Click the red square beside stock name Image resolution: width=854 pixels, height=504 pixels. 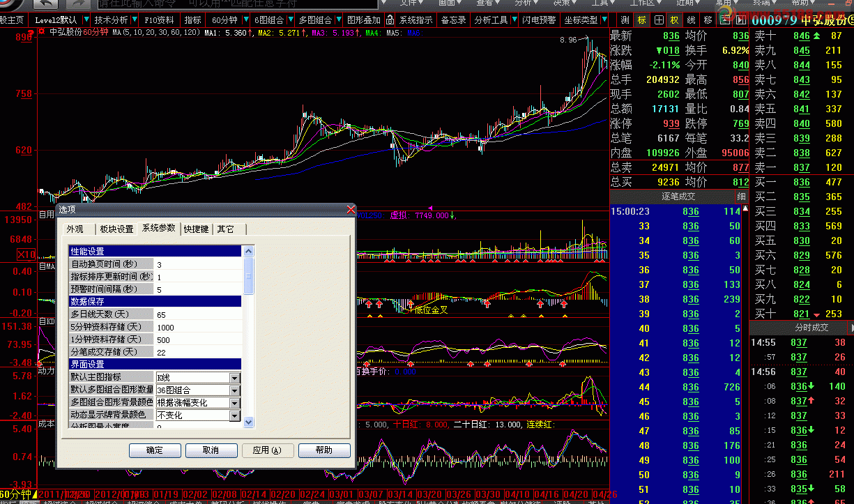(42, 32)
